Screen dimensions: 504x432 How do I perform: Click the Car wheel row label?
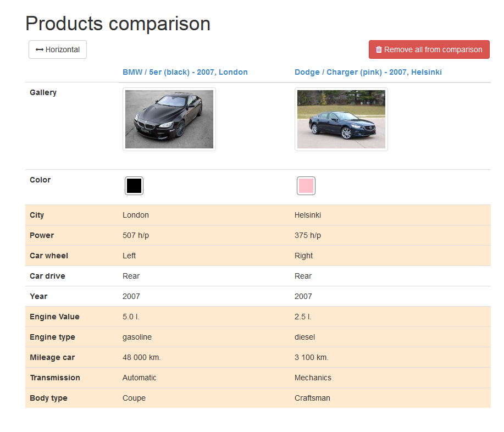[49, 256]
